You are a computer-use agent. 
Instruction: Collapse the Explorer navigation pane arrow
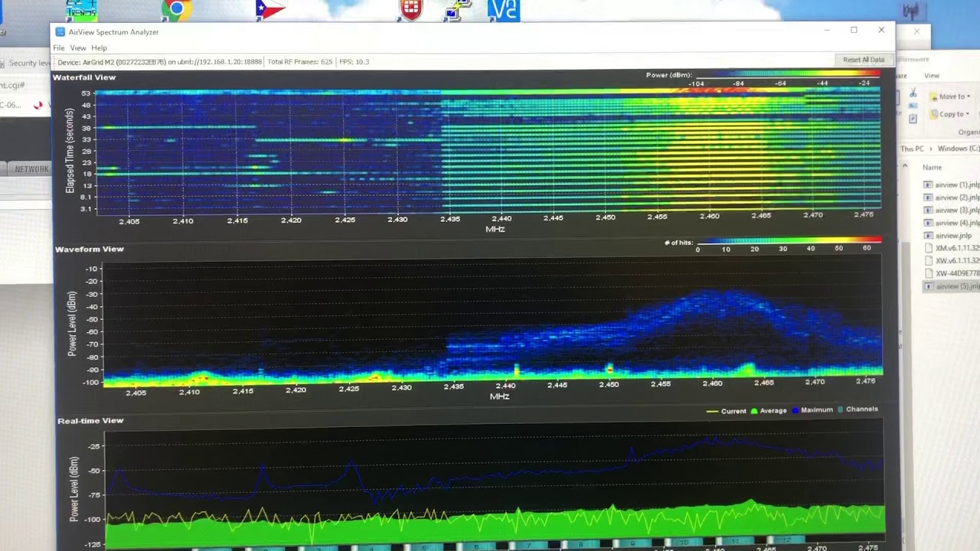[904, 166]
